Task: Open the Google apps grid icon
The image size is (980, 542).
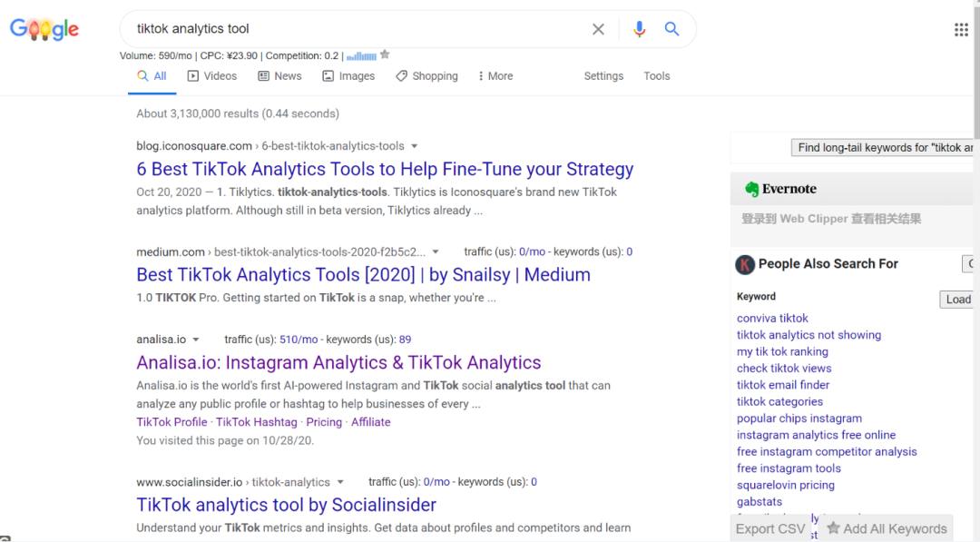Action: (961, 29)
